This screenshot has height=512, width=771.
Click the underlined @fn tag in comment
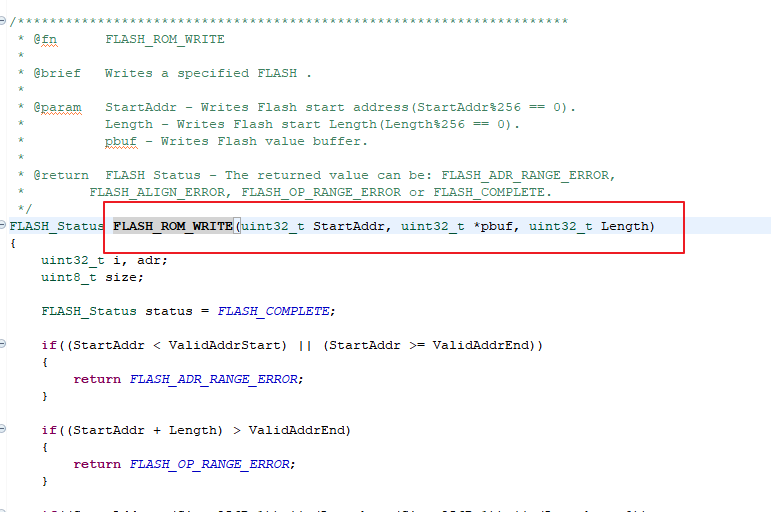pos(45,39)
